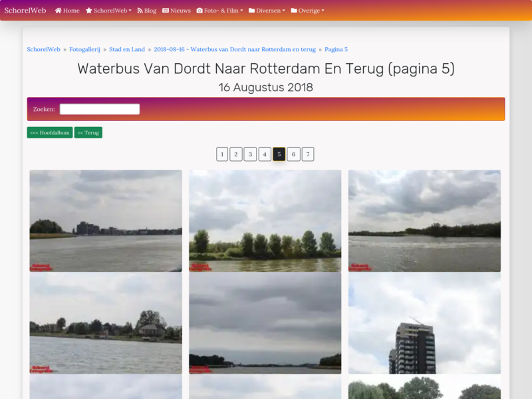Click the Home house icon
The width and height of the screenshot is (532, 399).
click(59, 11)
